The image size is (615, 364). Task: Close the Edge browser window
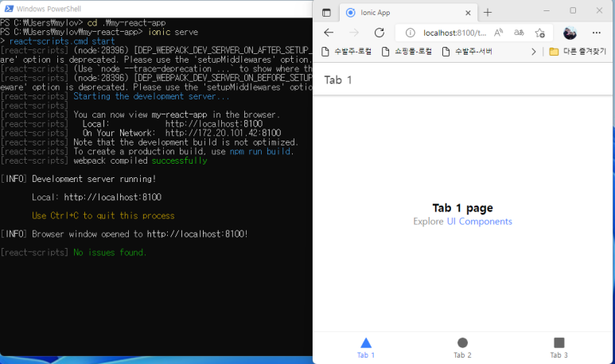tap(599, 10)
